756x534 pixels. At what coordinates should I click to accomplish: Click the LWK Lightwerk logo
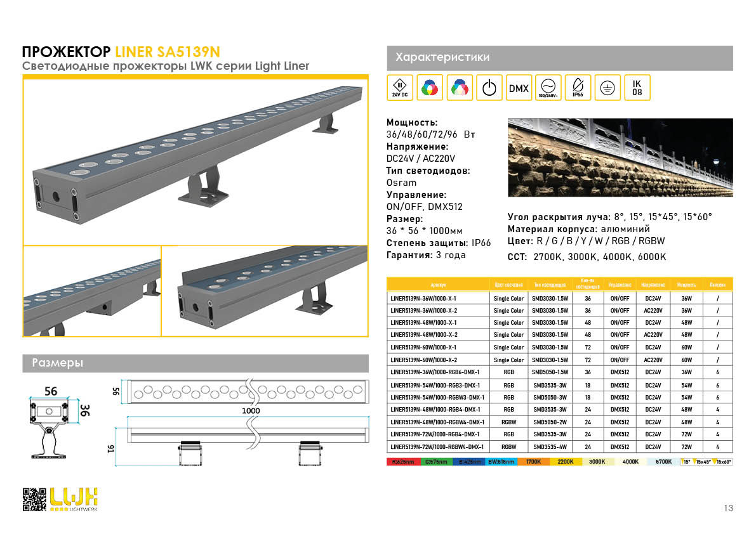click(74, 498)
